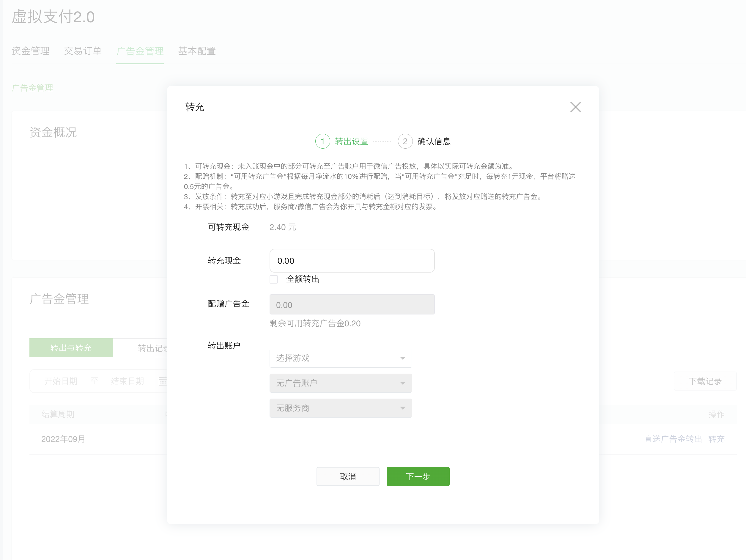The height and width of the screenshot is (560, 746).
Task: Open the 无广告账户 dropdown
Action: [341, 383]
